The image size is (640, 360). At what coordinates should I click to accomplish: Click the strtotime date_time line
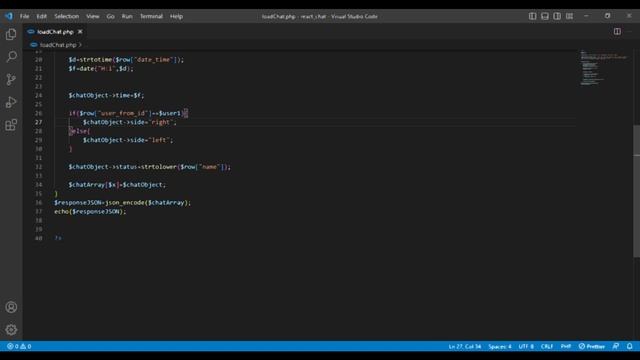click(x=126, y=60)
